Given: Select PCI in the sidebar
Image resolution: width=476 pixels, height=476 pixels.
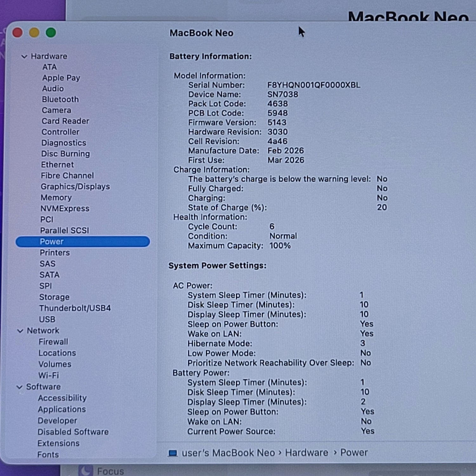Looking at the screenshot, I should 47,220.
